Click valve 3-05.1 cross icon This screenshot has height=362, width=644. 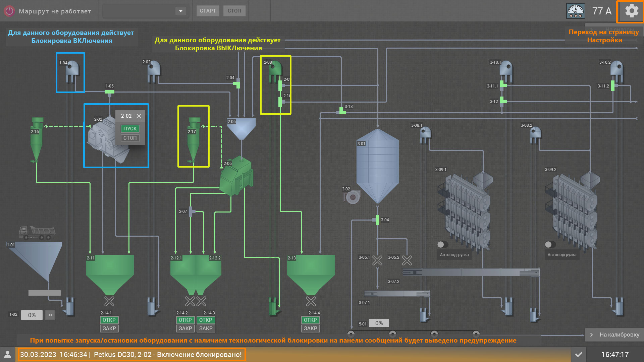[x=377, y=260]
